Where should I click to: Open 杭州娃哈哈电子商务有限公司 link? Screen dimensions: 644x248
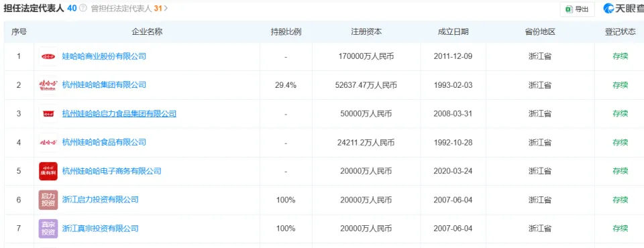(x=112, y=171)
